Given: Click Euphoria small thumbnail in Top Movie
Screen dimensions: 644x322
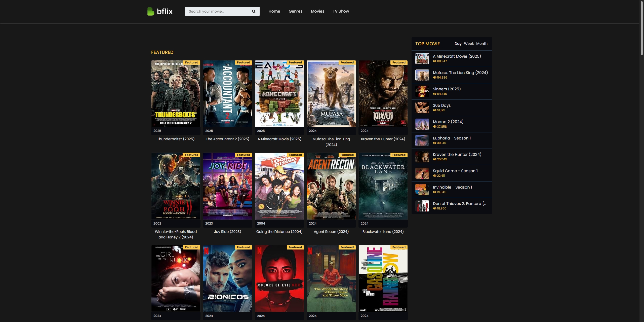Looking at the screenshot, I should coord(422,140).
